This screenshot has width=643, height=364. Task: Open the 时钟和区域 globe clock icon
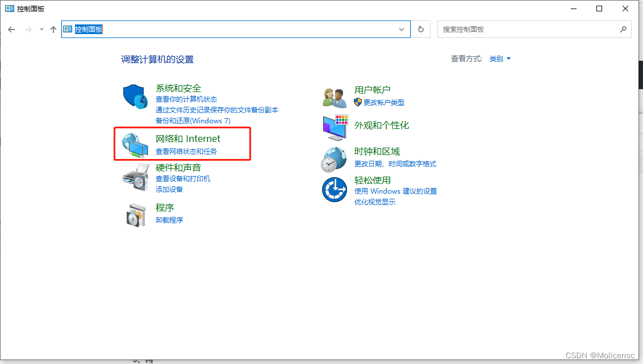pos(334,160)
